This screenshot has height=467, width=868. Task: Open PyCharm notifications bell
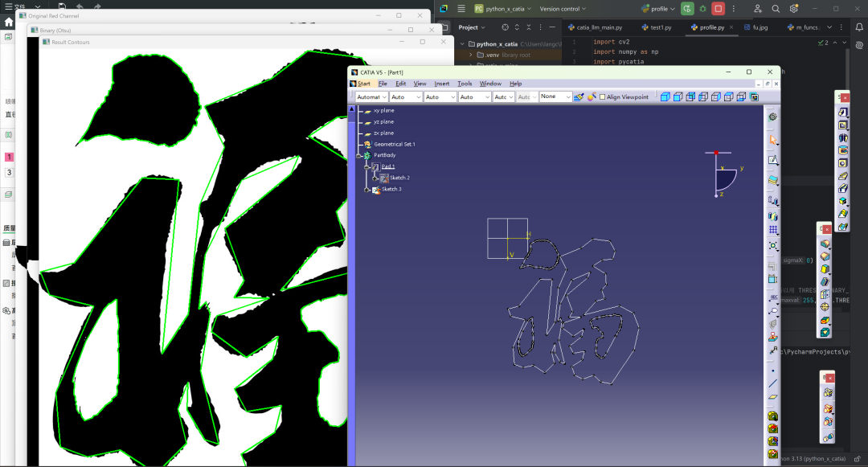(x=859, y=27)
